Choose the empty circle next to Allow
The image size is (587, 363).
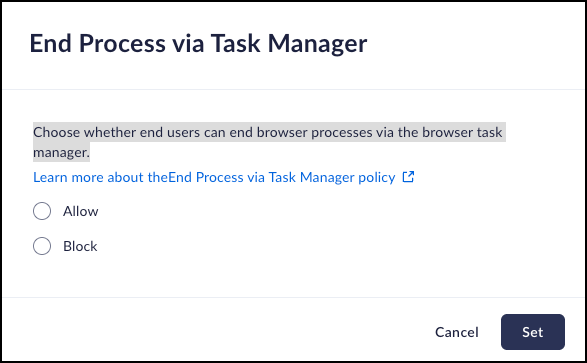(42, 211)
